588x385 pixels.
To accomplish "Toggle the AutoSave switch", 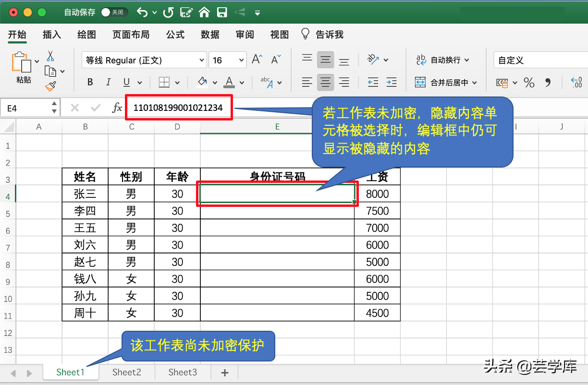I will [114, 12].
